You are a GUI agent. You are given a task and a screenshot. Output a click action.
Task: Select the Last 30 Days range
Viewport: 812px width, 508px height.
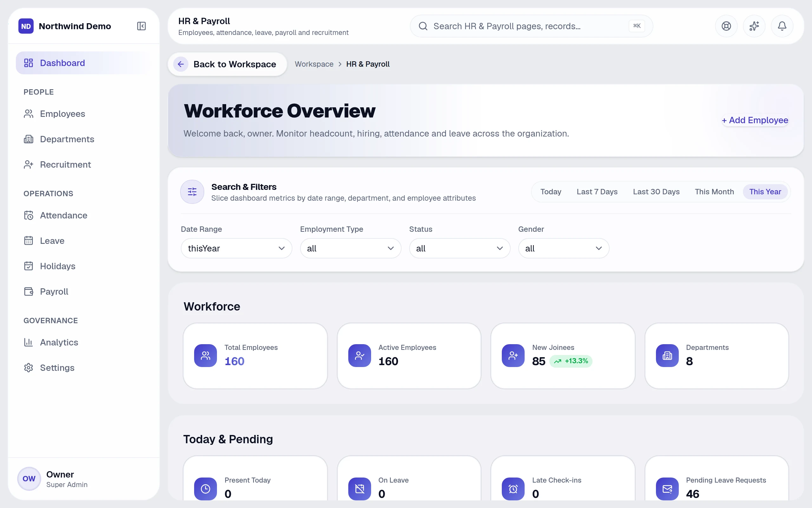(656, 191)
